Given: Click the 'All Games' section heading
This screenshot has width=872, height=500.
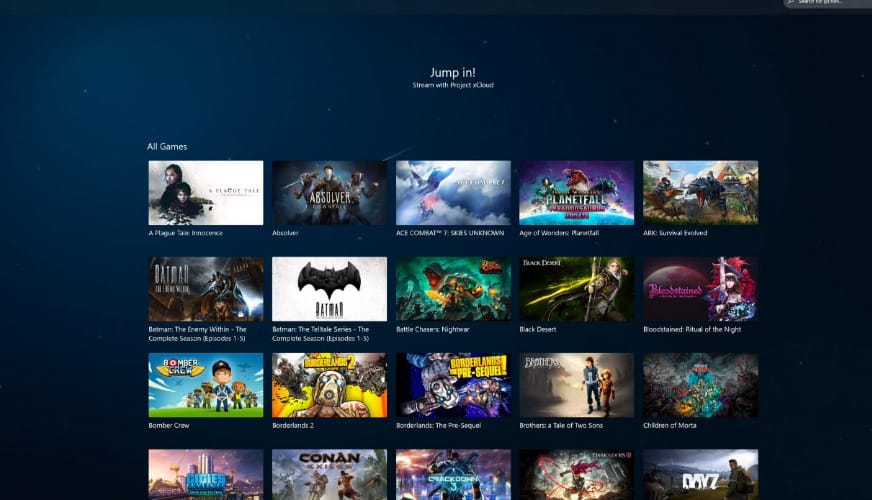Looking at the screenshot, I should tap(167, 147).
